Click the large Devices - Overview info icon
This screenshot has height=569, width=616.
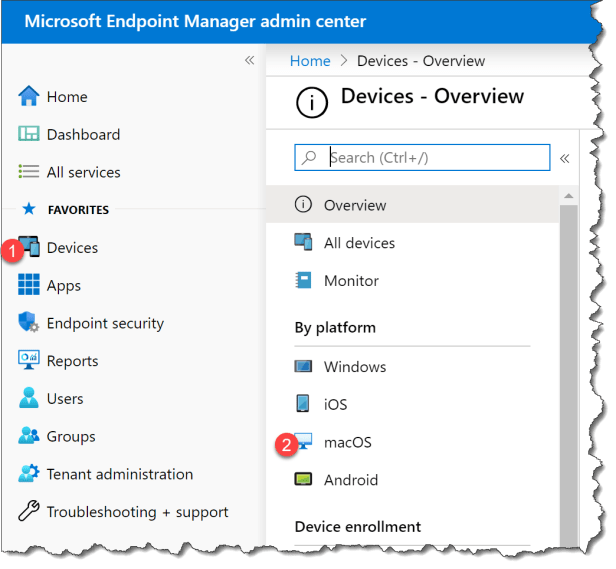[312, 103]
